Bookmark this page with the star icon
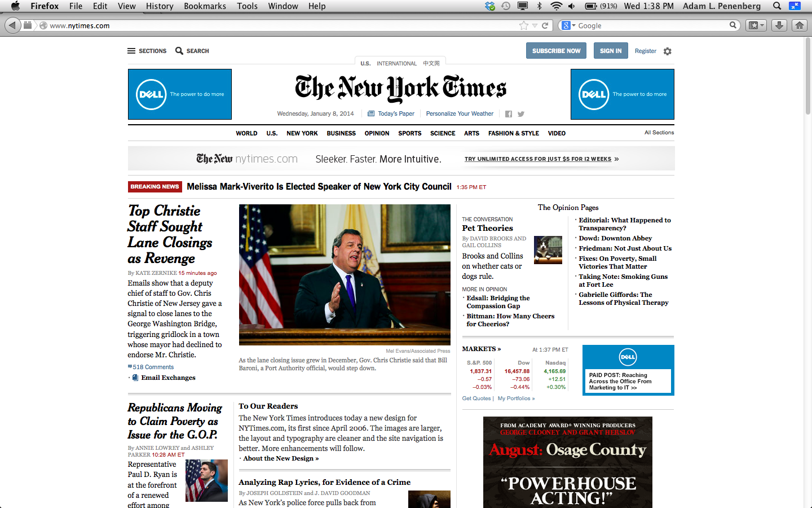This screenshot has height=508, width=812. click(x=524, y=25)
